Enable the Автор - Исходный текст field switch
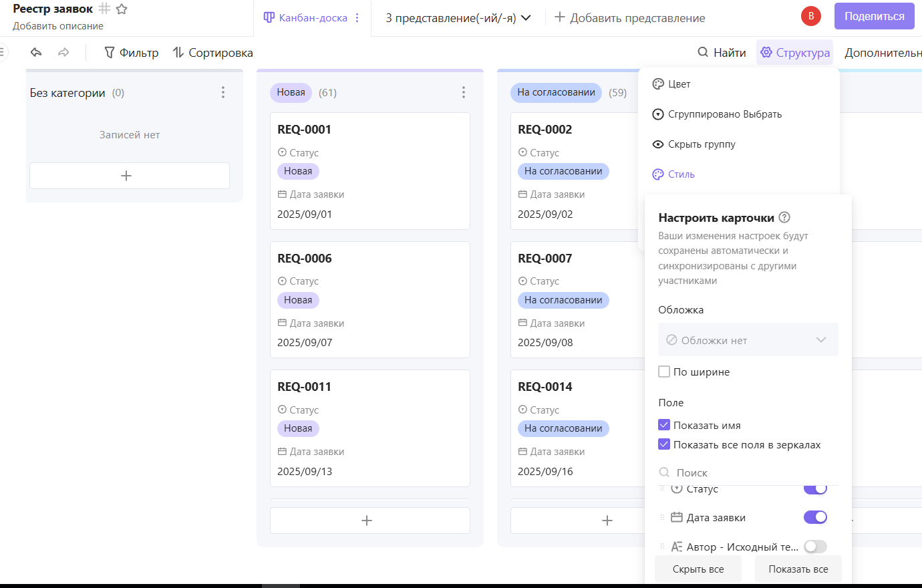The height and width of the screenshot is (588, 922). click(x=815, y=547)
